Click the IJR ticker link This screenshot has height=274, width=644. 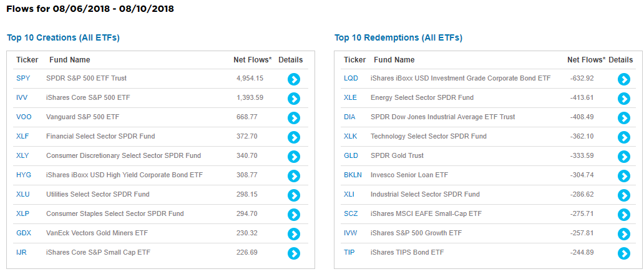pos(21,252)
